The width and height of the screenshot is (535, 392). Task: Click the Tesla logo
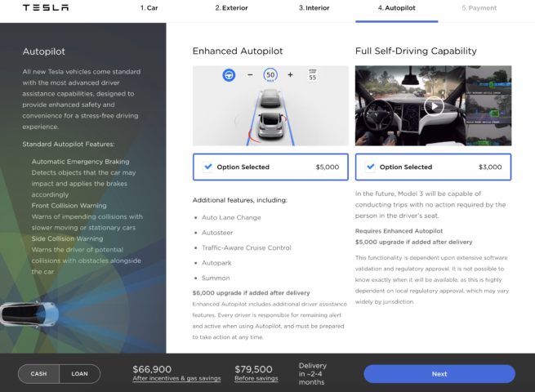pyautogui.click(x=46, y=7)
